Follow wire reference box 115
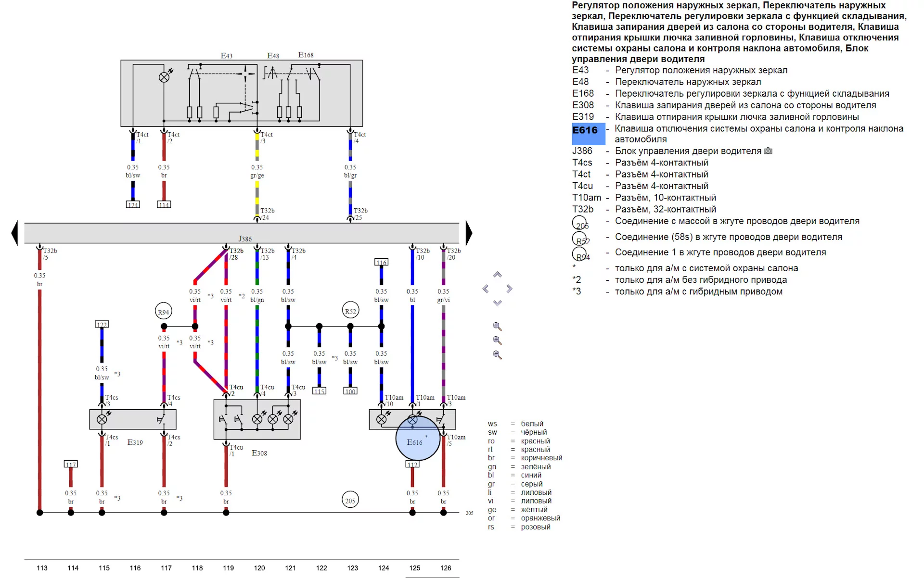Screen dimensions: 924x578 pyautogui.click(x=319, y=391)
